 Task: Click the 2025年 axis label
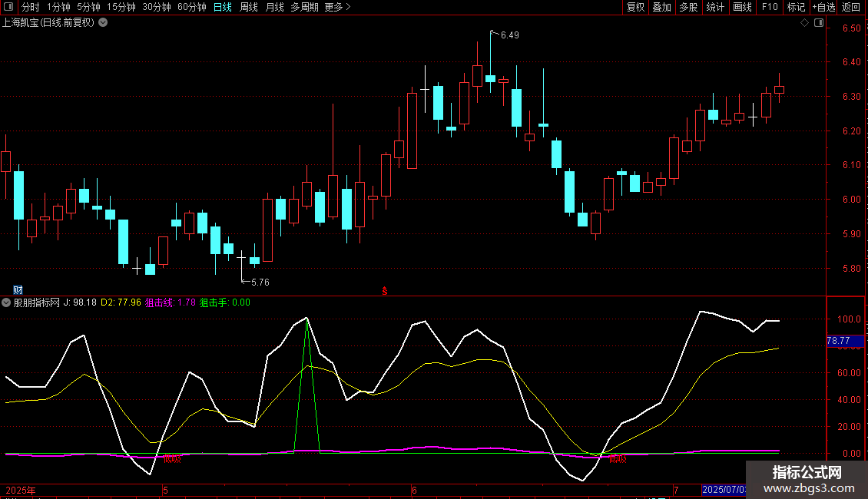click(x=21, y=490)
